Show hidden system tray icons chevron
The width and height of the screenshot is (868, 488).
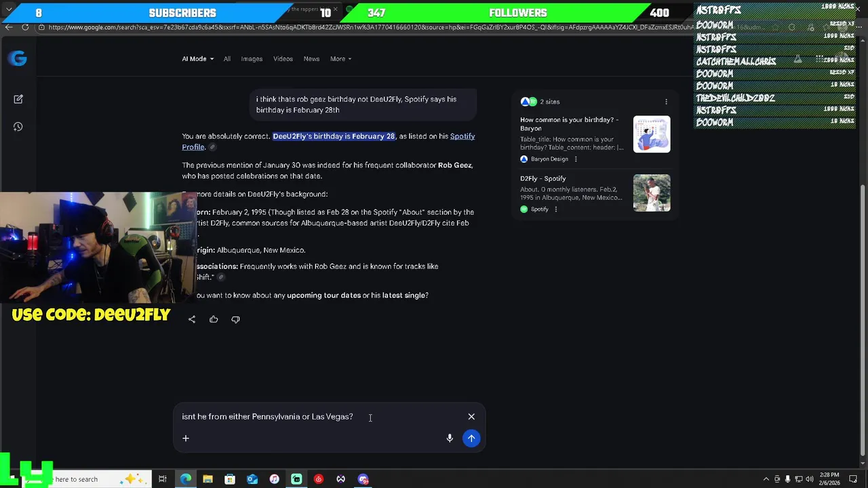[x=766, y=479]
